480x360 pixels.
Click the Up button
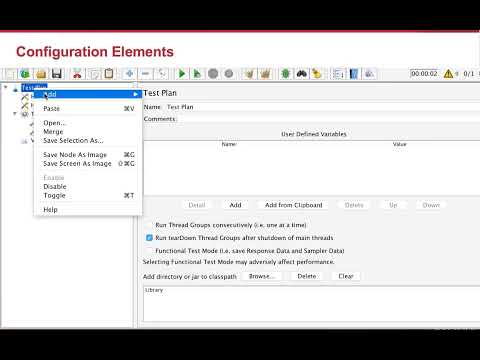(x=393, y=205)
